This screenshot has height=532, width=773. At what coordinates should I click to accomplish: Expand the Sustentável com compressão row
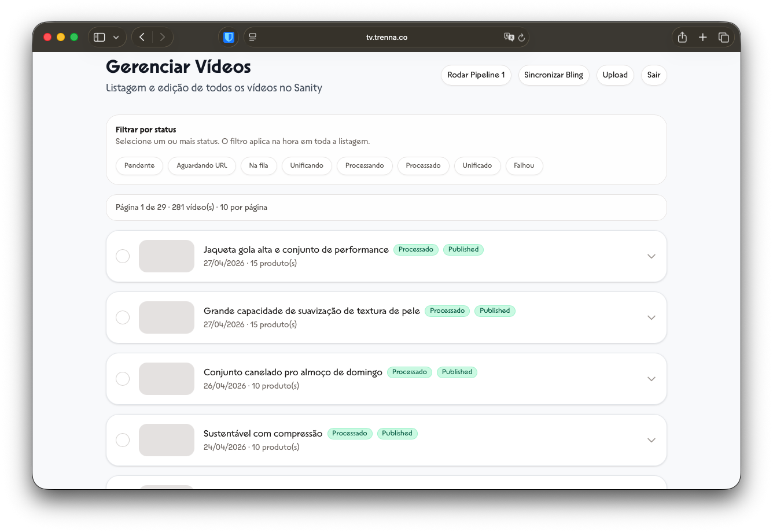651,440
